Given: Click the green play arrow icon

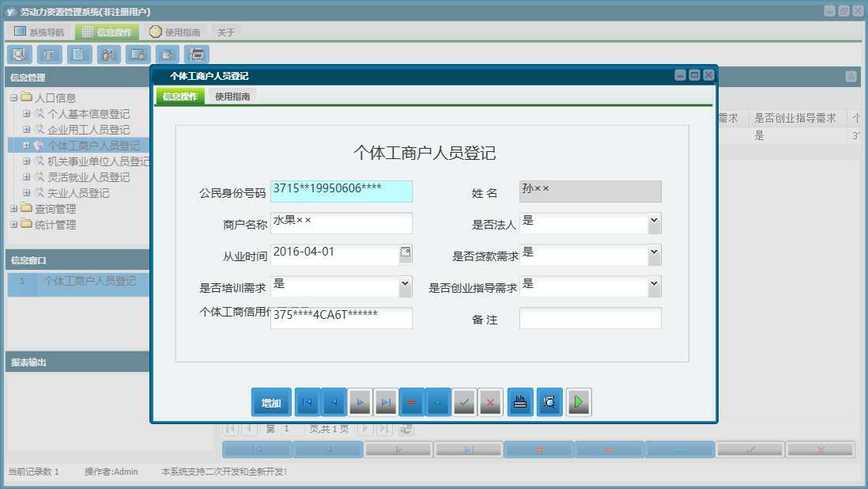Looking at the screenshot, I should [579, 403].
